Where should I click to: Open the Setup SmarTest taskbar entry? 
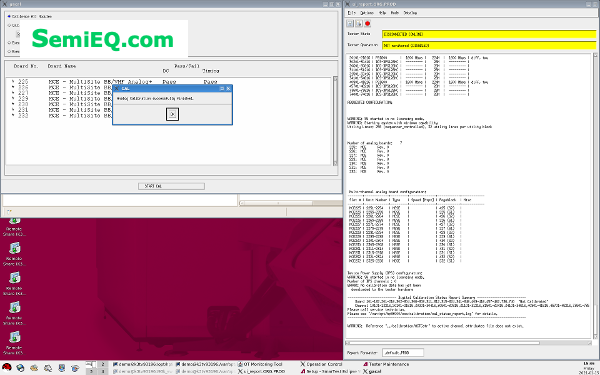tap(330, 371)
